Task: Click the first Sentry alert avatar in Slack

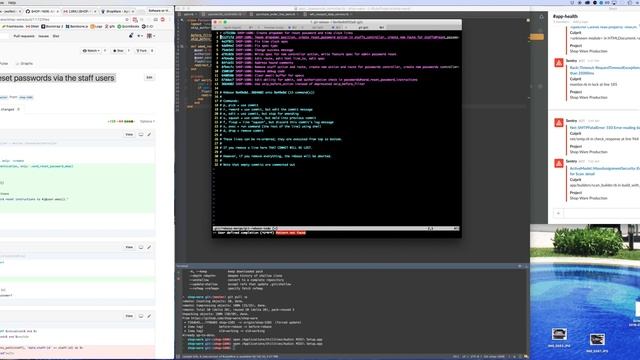Action: pos(559,63)
